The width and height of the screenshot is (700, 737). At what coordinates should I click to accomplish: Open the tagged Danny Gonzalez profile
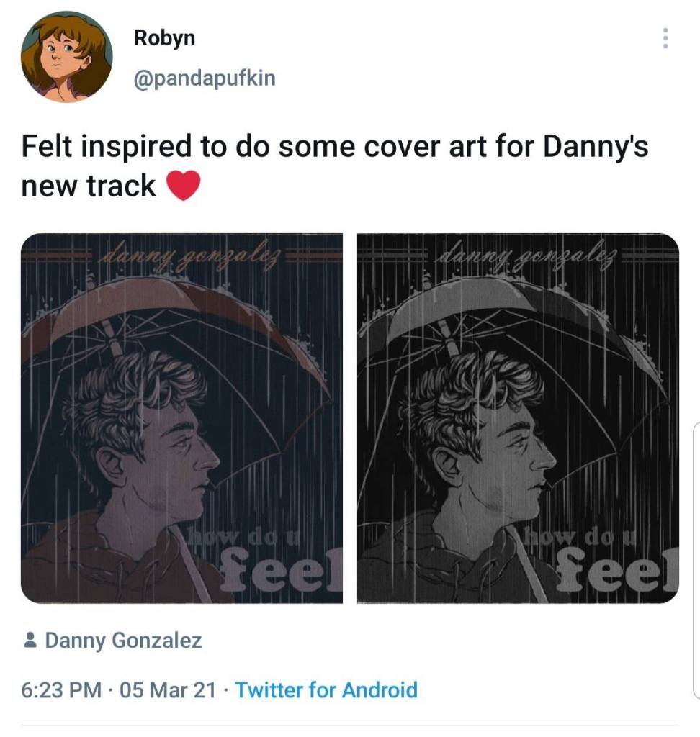tap(123, 640)
